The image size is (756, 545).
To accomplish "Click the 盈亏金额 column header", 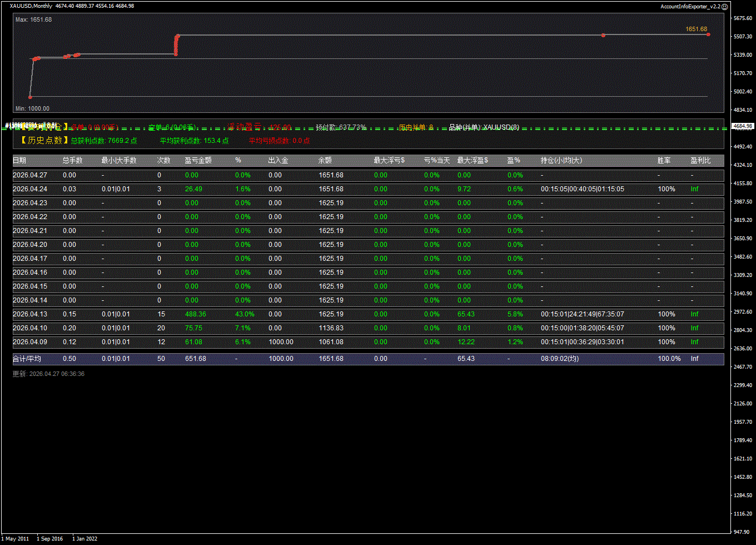I will pyautogui.click(x=198, y=160).
